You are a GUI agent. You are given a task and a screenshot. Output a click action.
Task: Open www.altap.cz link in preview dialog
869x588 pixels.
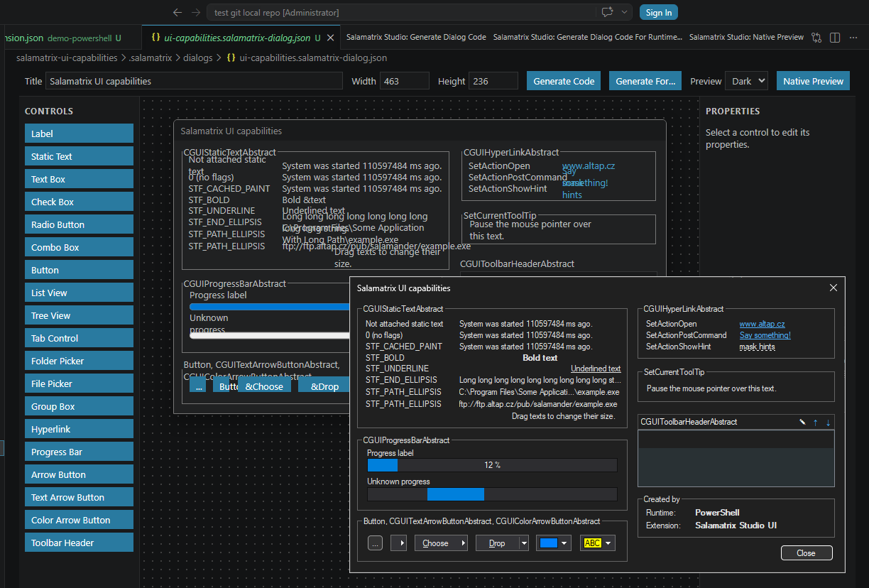[762, 324]
